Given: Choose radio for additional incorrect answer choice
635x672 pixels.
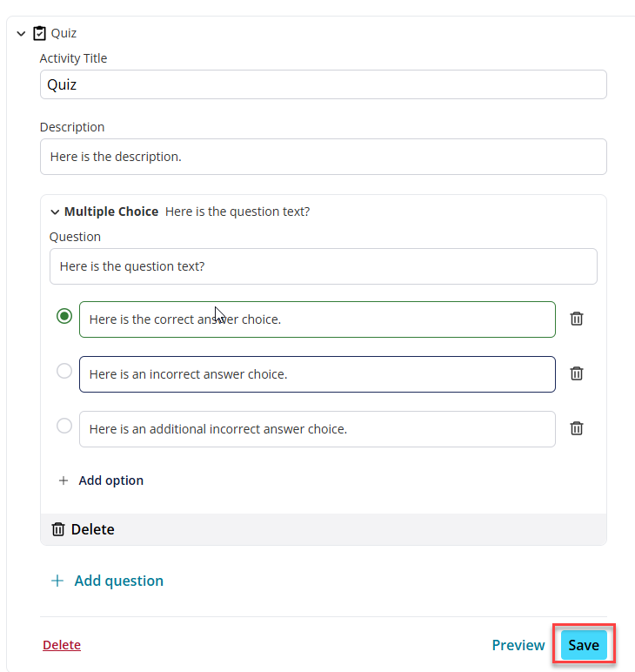Looking at the screenshot, I should coord(64,426).
